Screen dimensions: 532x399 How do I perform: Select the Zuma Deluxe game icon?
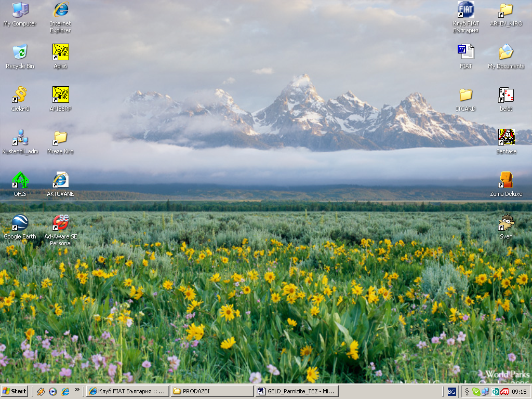[x=506, y=180]
